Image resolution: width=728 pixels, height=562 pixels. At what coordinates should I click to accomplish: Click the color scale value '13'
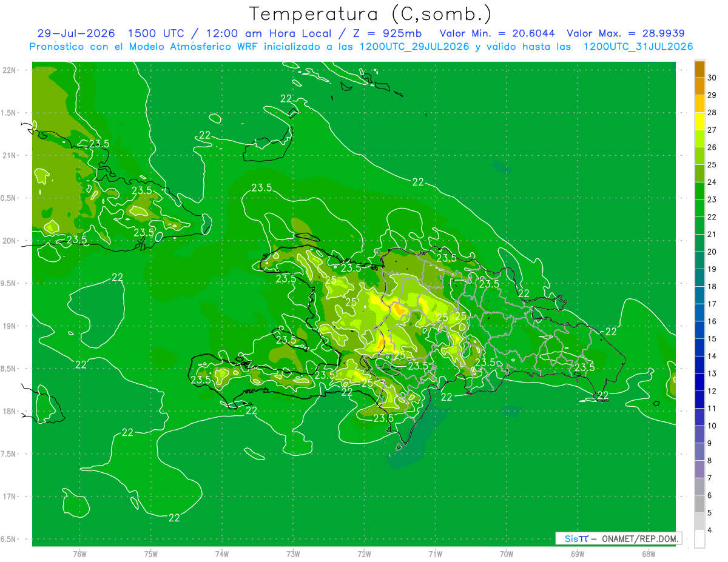point(713,373)
